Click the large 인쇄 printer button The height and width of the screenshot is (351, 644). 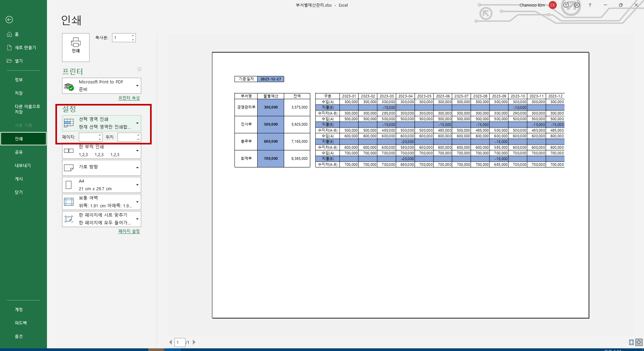pyautogui.click(x=76, y=47)
